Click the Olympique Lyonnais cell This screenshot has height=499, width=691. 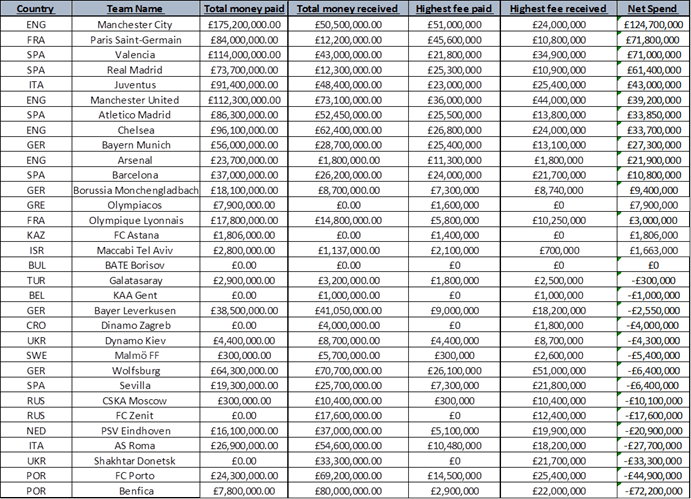pos(135,220)
